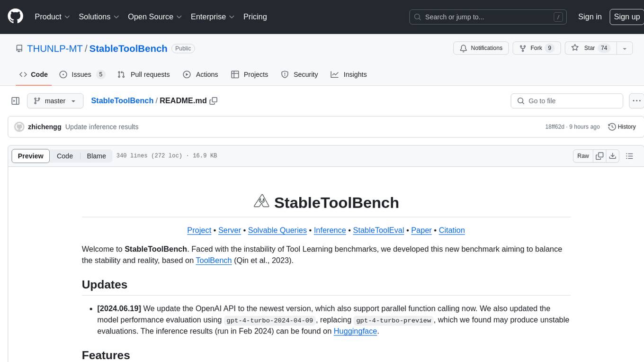Focus the Go to file field

tap(566, 101)
